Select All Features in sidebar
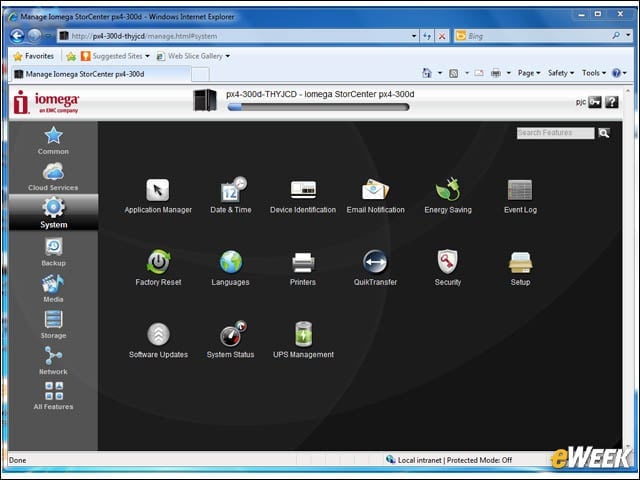640x480 pixels. tap(53, 396)
